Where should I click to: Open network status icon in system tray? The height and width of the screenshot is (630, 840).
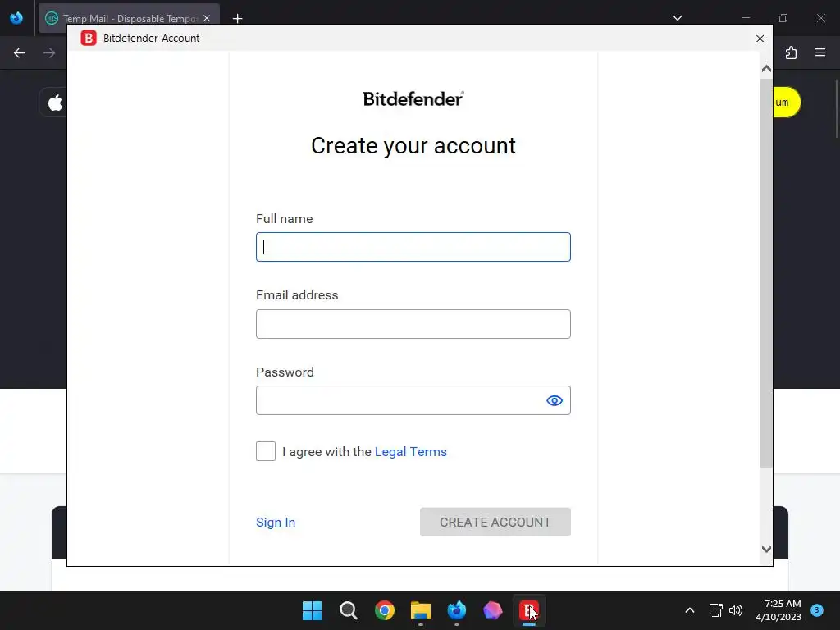pos(715,610)
